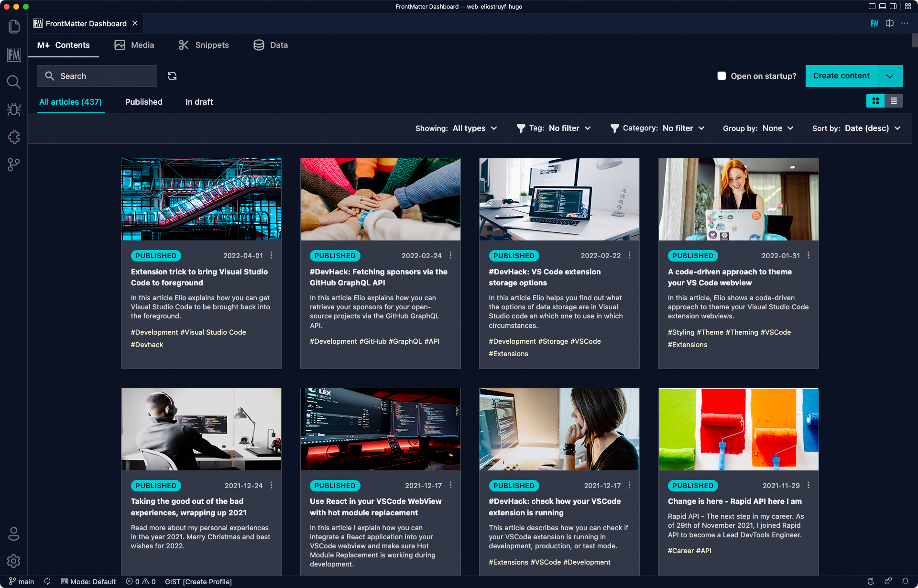This screenshot has height=588, width=918.
Task: Split the editor to the right
Action: pyautogui.click(x=890, y=23)
